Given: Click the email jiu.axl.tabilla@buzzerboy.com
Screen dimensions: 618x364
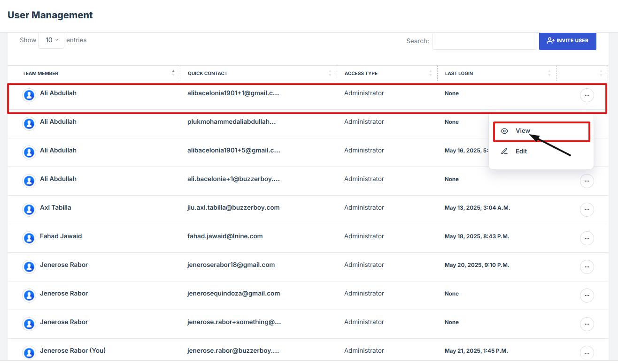Looking at the screenshot, I should pyautogui.click(x=233, y=207).
